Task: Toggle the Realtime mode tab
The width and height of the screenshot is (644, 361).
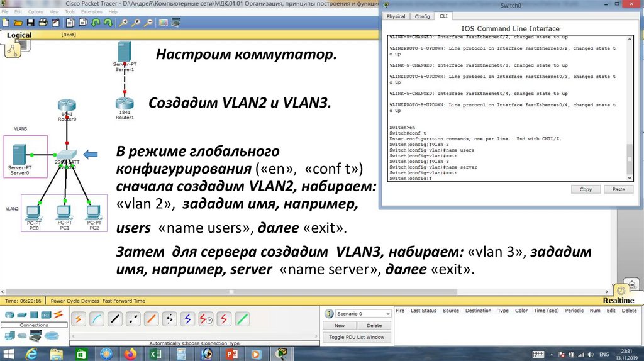Action: tap(618, 301)
